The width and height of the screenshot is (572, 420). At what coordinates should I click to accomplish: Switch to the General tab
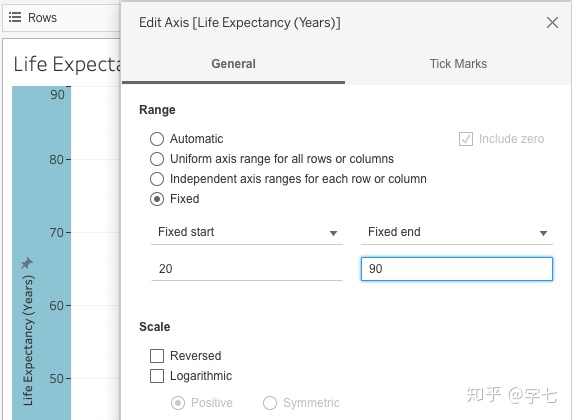click(233, 64)
